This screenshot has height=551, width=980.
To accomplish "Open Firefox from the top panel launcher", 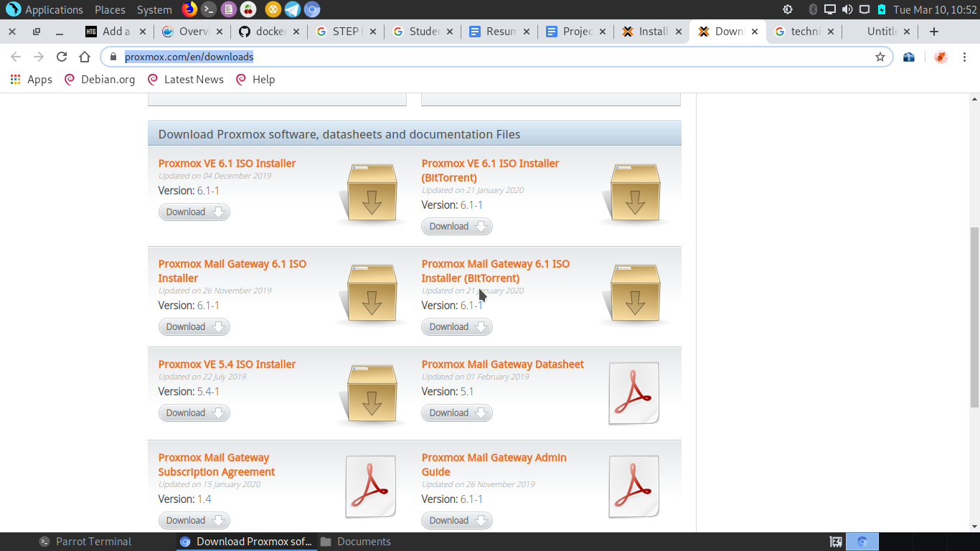I will (x=189, y=9).
